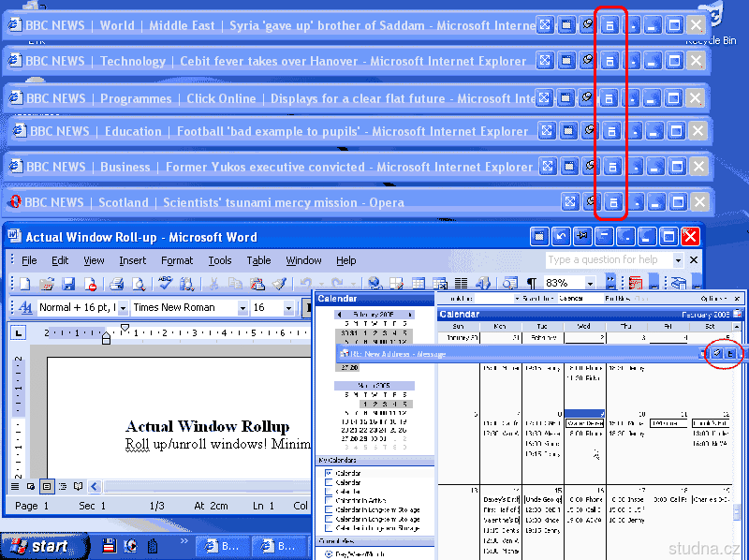This screenshot has height=560, width=749.
Task: Switch to Print Layout view button
Action: [x=46, y=487]
